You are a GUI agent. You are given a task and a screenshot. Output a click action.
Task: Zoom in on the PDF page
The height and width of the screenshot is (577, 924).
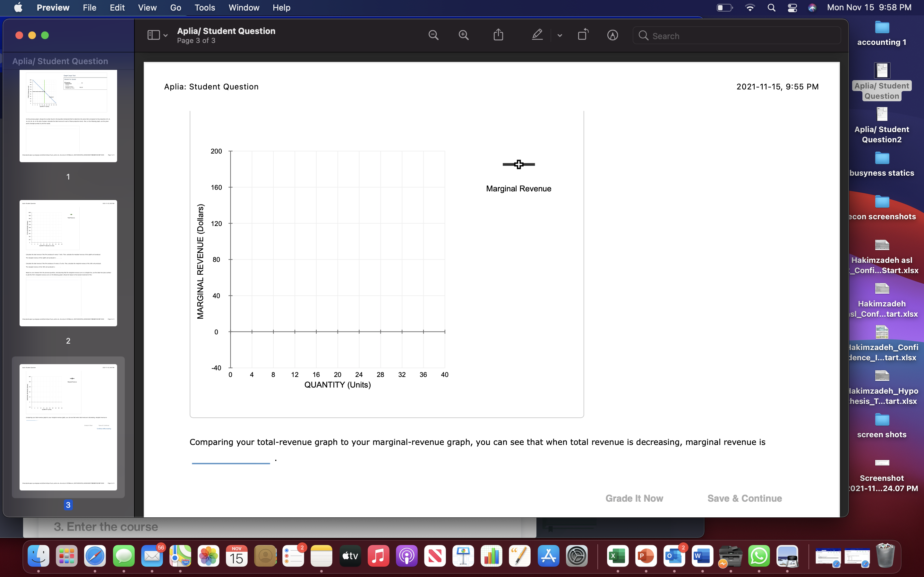tap(463, 35)
